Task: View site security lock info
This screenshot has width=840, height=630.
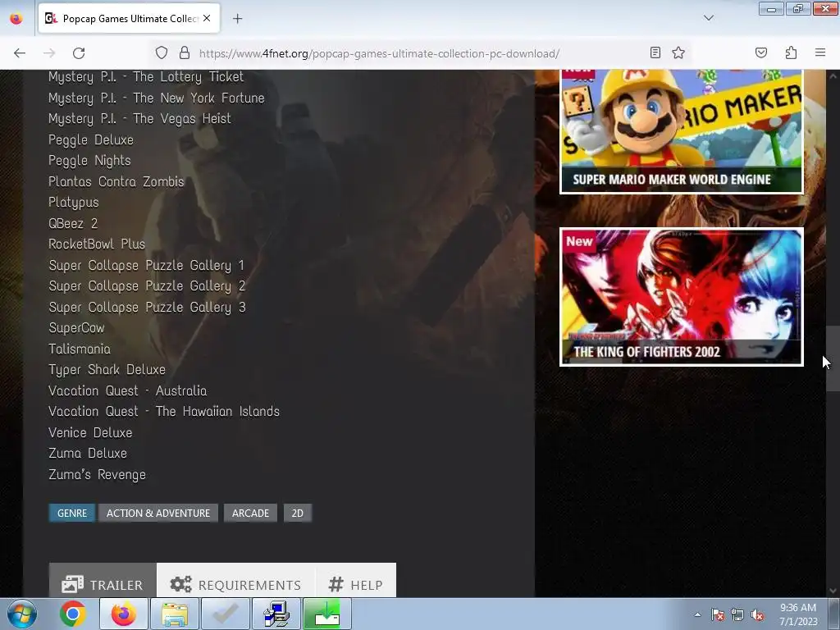Action: [x=185, y=53]
